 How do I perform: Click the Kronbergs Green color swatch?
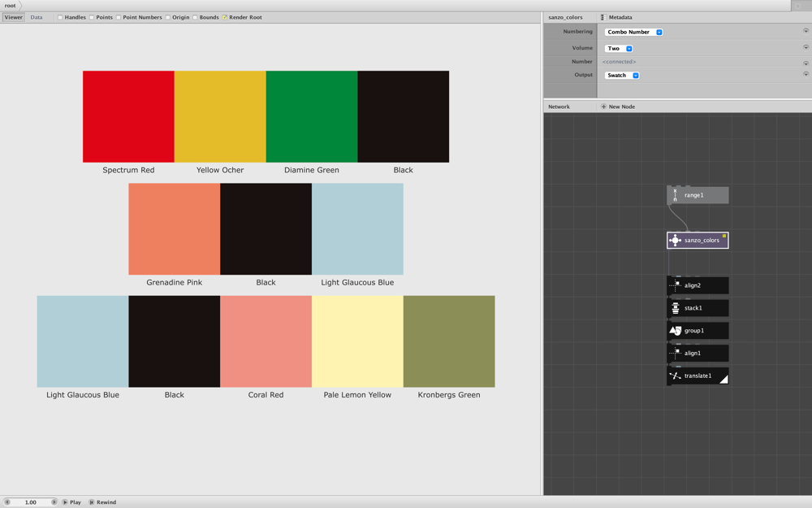click(449, 341)
